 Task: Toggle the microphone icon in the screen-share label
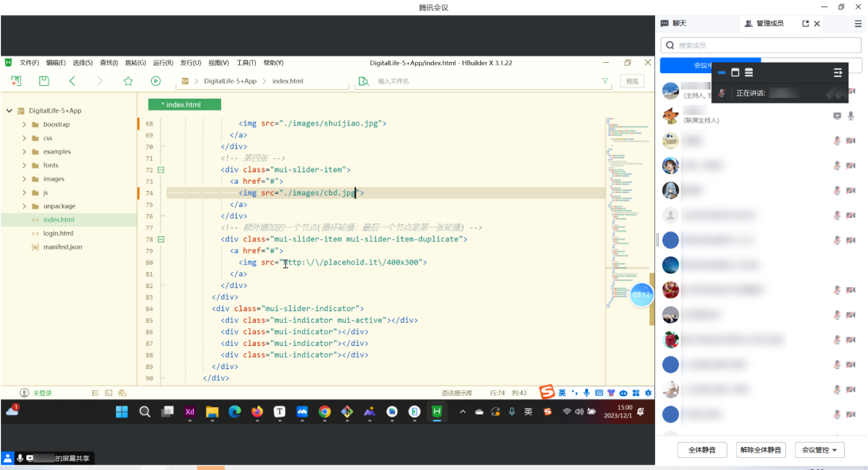tap(20, 458)
